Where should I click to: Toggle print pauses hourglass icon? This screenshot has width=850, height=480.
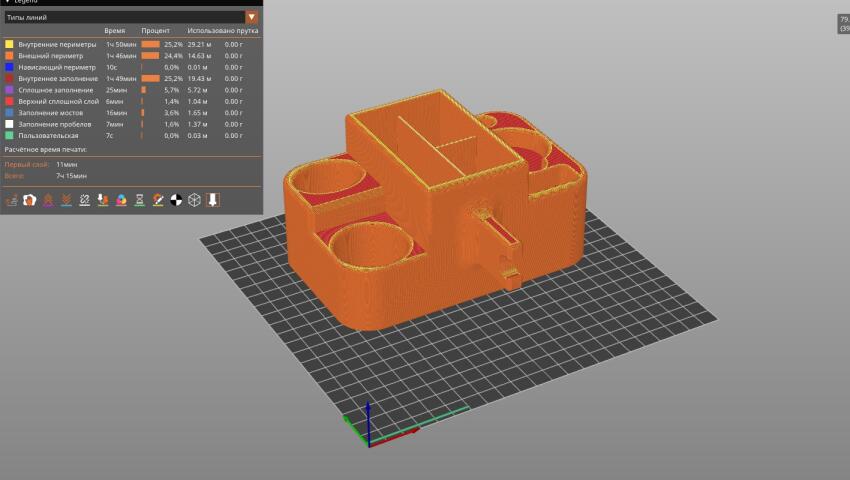point(139,200)
